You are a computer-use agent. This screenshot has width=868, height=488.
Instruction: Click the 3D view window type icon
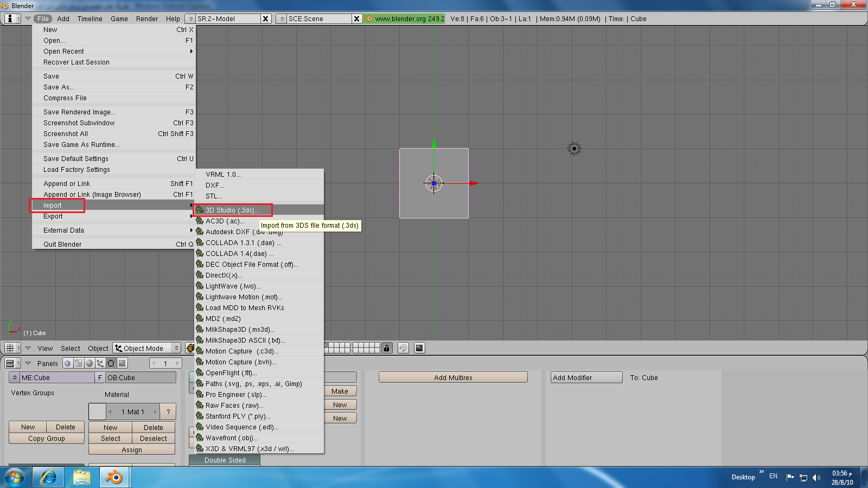pyautogui.click(x=12, y=348)
